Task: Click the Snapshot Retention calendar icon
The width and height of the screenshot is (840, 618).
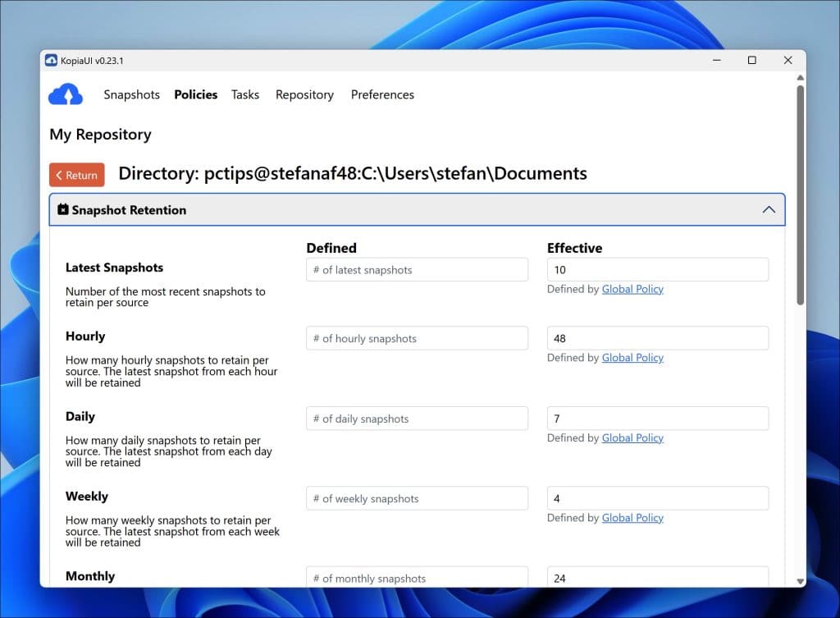Action: click(62, 209)
